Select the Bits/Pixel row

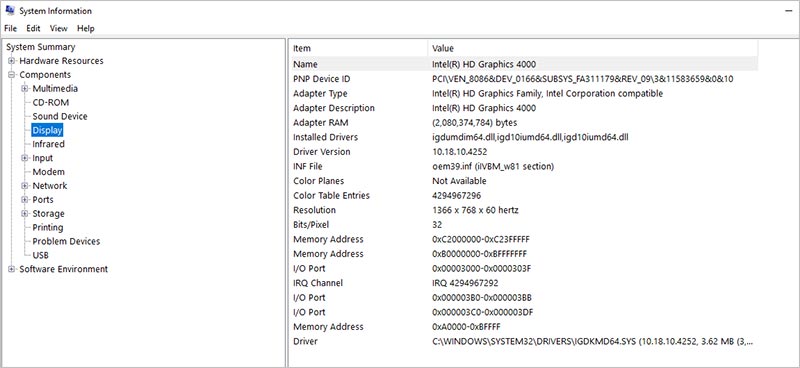(524, 225)
